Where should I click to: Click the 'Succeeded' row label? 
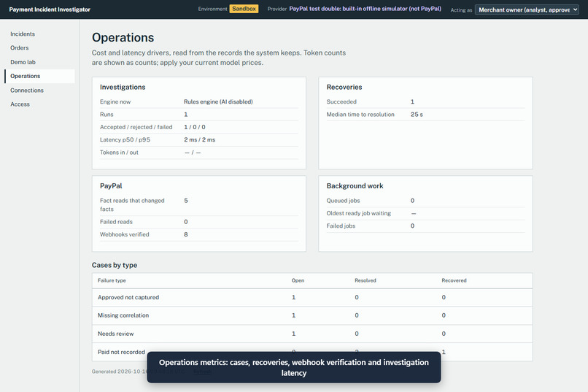341,101
